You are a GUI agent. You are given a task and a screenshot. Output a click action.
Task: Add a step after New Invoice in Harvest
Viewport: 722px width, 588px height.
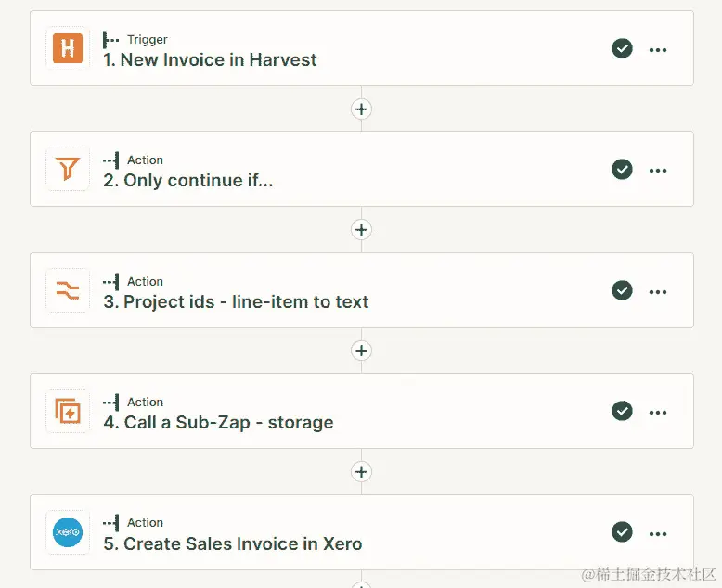point(361,109)
